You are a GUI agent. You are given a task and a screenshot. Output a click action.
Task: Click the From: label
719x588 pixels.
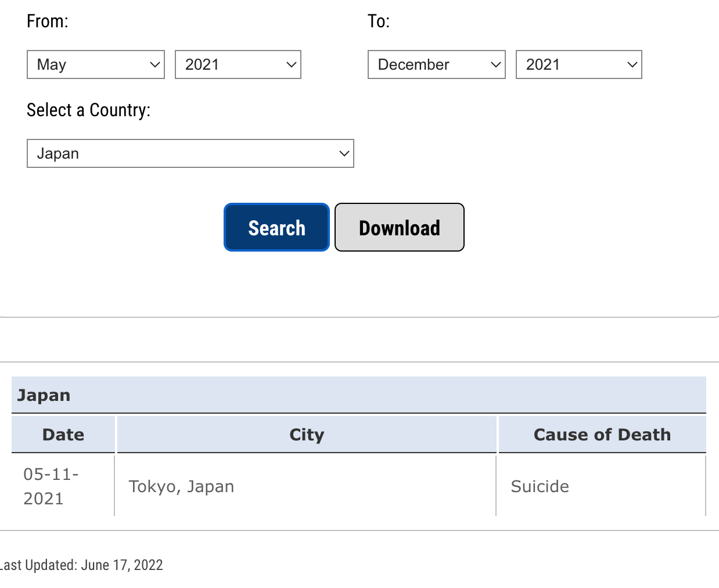coord(48,21)
